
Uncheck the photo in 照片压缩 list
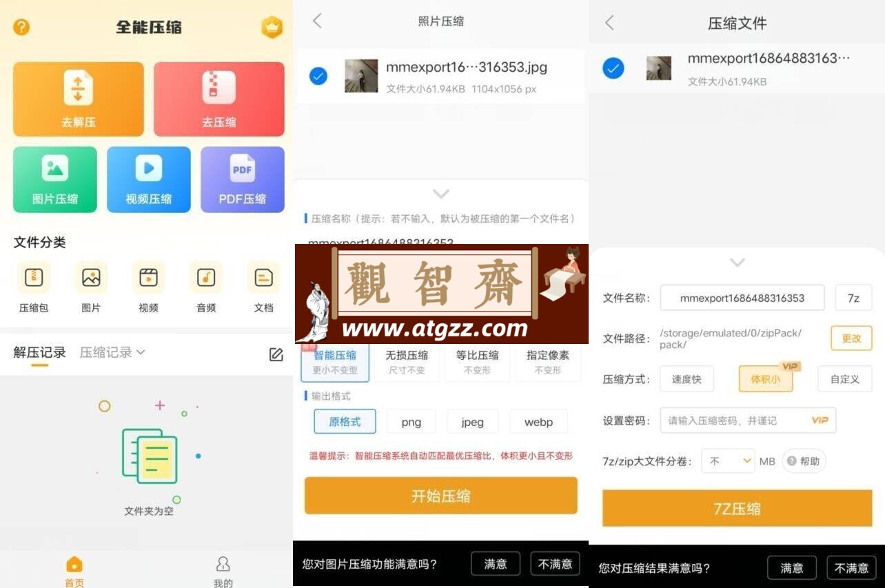tap(318, 76)
